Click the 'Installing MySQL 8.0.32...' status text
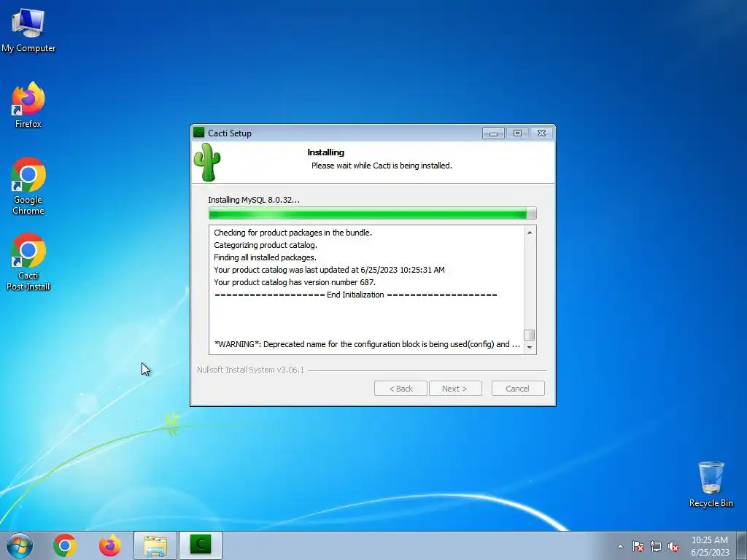Image resolution: width=747 pixels, height=560 pixels. pyautogui.click(x=254, y=200)
